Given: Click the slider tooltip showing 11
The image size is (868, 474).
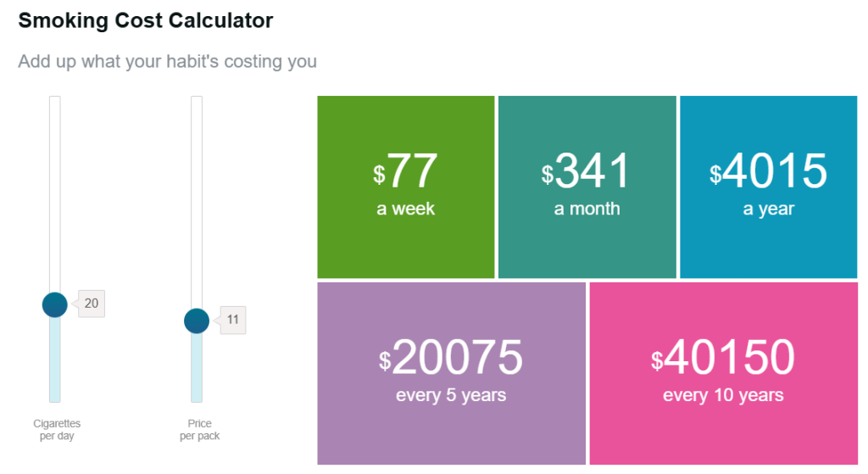Looking at the screenshot, I should tap(232, 321).
